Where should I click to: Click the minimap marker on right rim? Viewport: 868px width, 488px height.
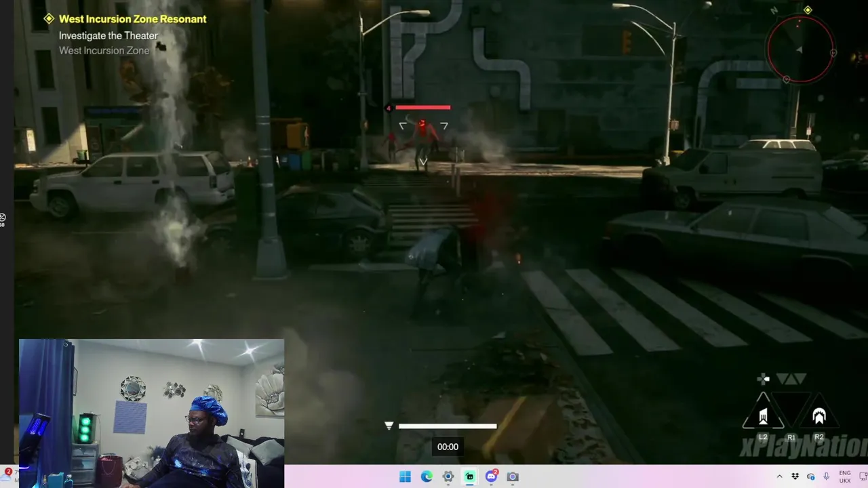click(833, 52)
